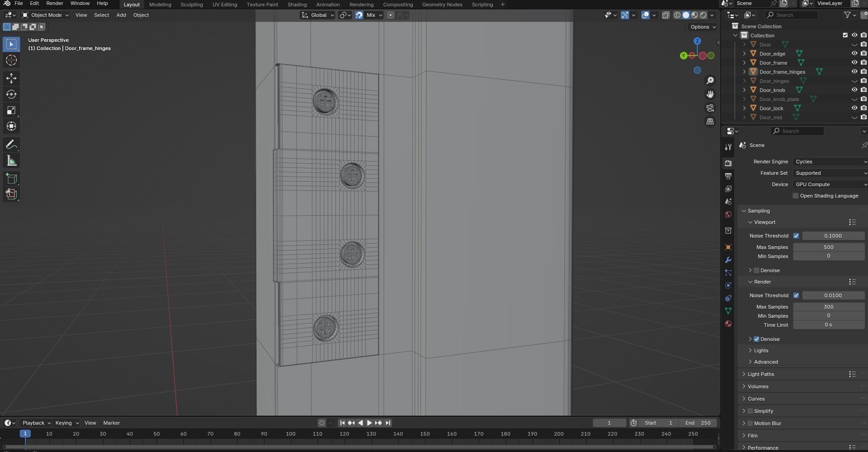Viewport: 868px width, 452px height.
Task: Expand Door_frame_hinges in outliner
Action: (x=744, y=72)
